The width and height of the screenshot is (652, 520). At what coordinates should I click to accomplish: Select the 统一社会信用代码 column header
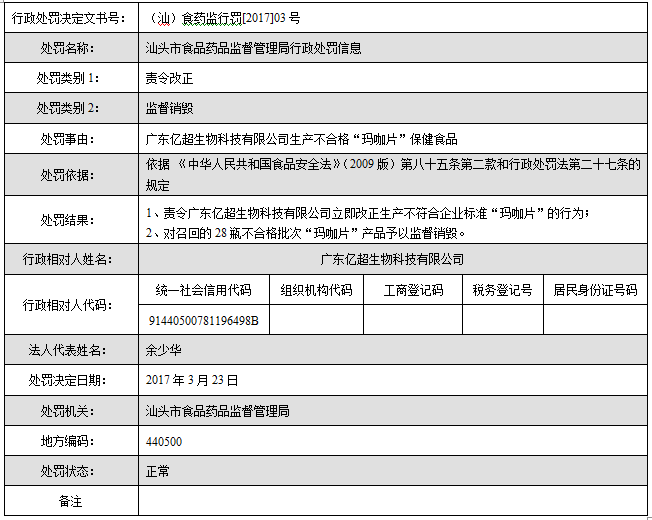tap(204, 290)
